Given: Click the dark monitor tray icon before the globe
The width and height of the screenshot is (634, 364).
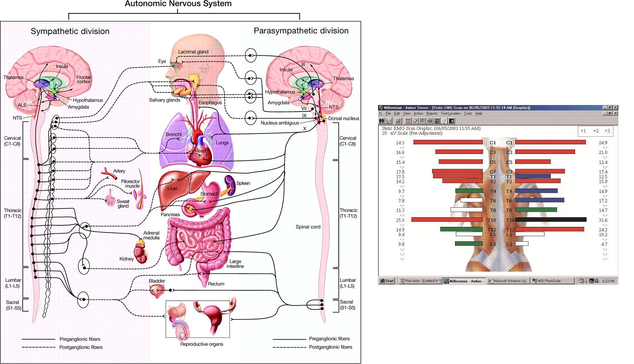Looking at the screenshot, I should tap(591, 281).
